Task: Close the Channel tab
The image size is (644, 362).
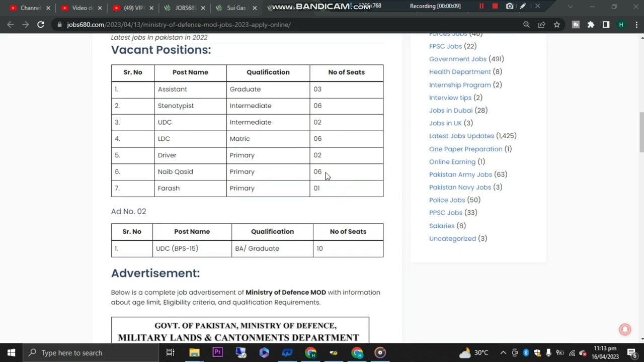Action: pyautogui.click(x=48, y=8)
